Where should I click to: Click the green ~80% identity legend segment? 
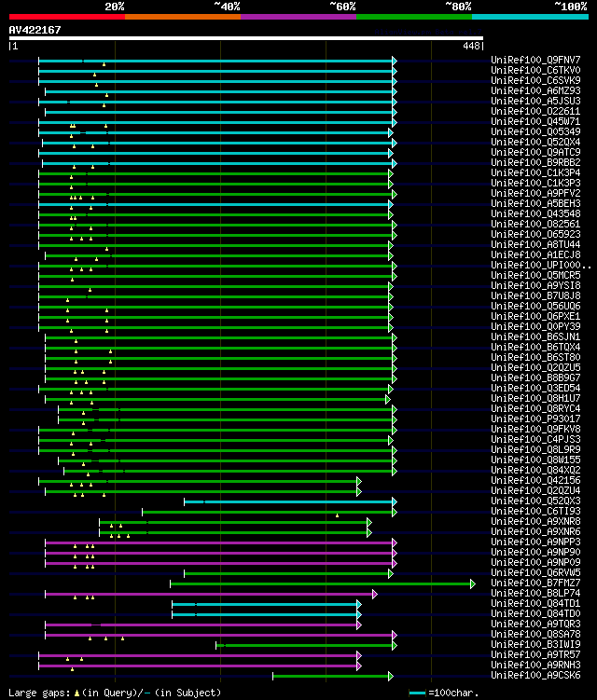[414, 17]
